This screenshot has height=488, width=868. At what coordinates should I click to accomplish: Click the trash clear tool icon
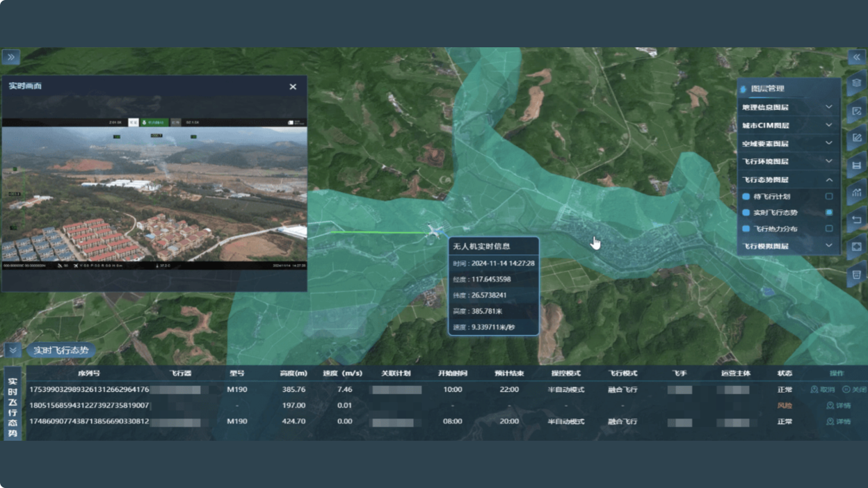coord(857,275)
